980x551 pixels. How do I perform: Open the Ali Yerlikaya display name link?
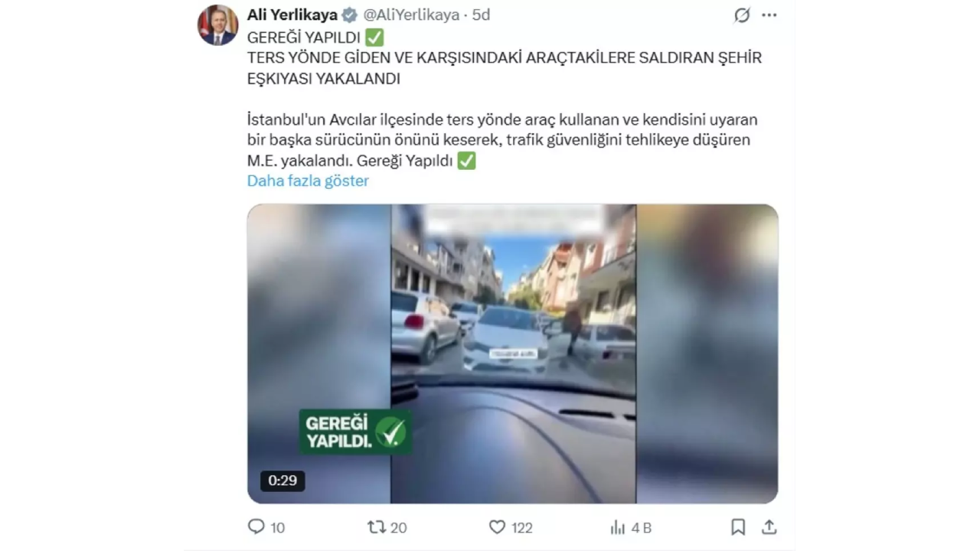[292, 15]
